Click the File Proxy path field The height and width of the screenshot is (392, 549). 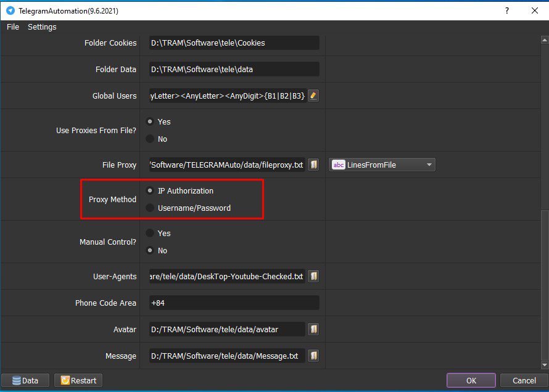tap(227, 165)
